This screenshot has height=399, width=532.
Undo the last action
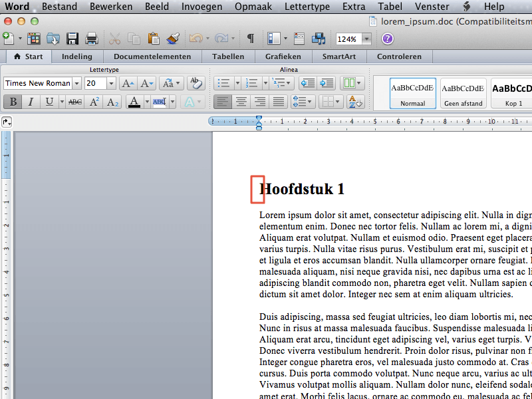pyautogui.click(x=196, y=39)
